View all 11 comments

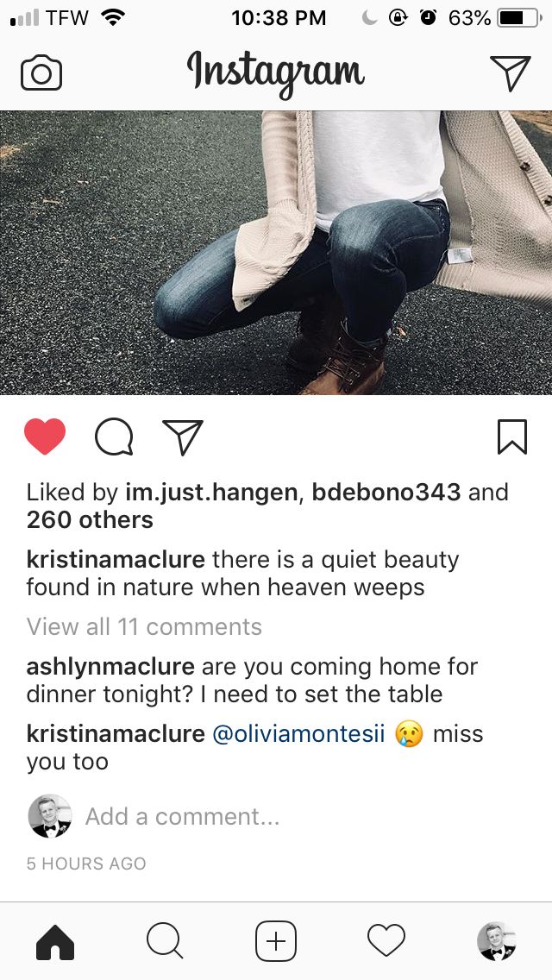point(144,626)
